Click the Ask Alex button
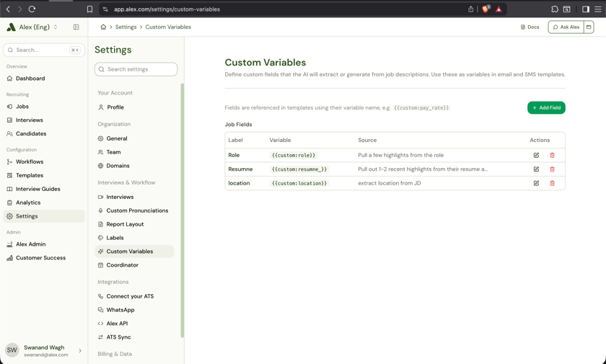The height and width of the screenshot is (364, 606). click(566, 27)
